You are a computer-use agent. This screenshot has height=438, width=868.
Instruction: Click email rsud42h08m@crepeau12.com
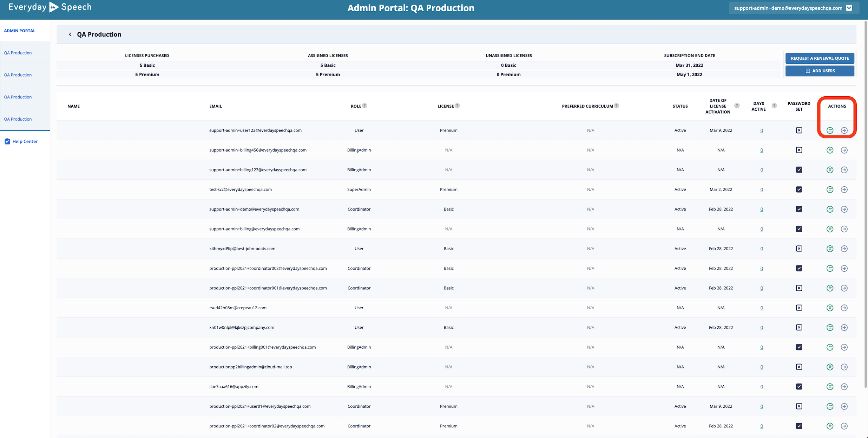pyautogui.click(x=238, y=308)
